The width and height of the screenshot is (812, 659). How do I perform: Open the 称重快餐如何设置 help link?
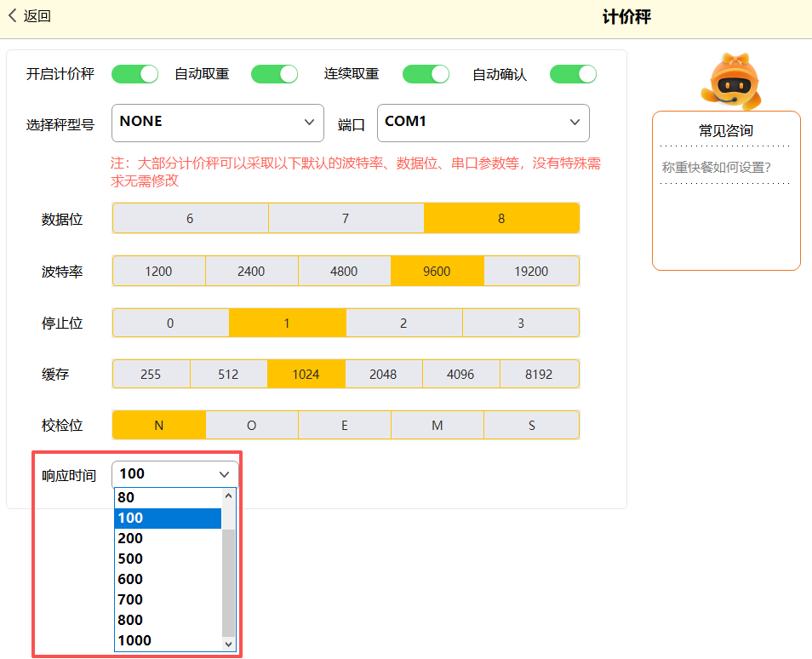[x=716, y=168]
